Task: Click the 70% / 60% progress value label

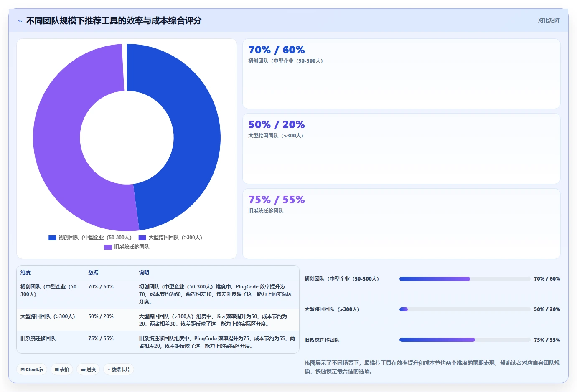Action: point(547,279)
